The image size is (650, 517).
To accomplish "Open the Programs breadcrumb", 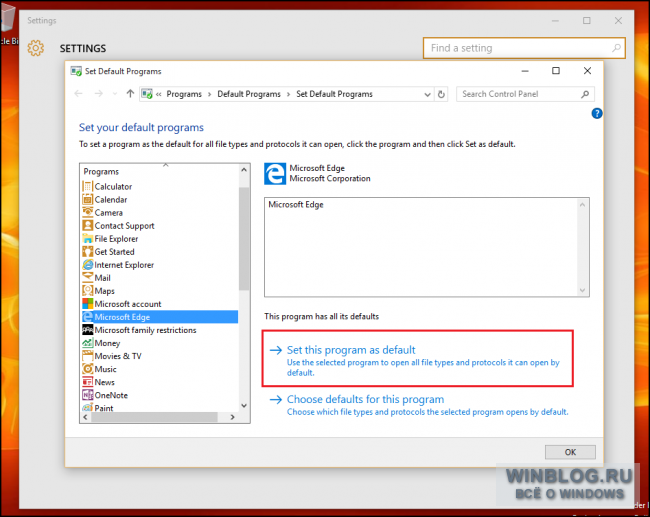I will click(x=184, y=94).
